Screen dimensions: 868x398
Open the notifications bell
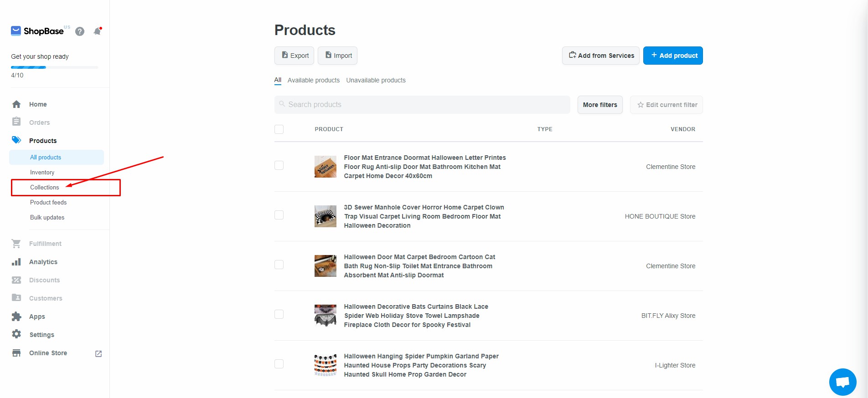tap(97, 31)
